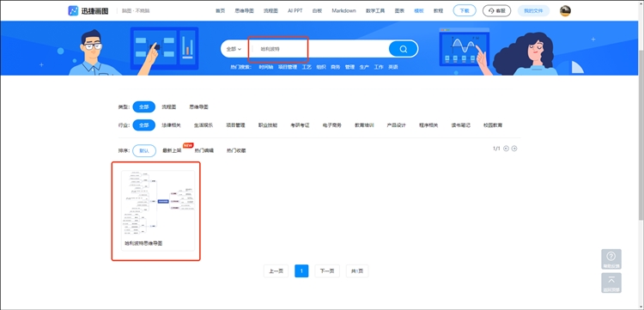Select 全部 in the 行业 filter row
This screenshot has width=644, height=310.
click(143, 125)
